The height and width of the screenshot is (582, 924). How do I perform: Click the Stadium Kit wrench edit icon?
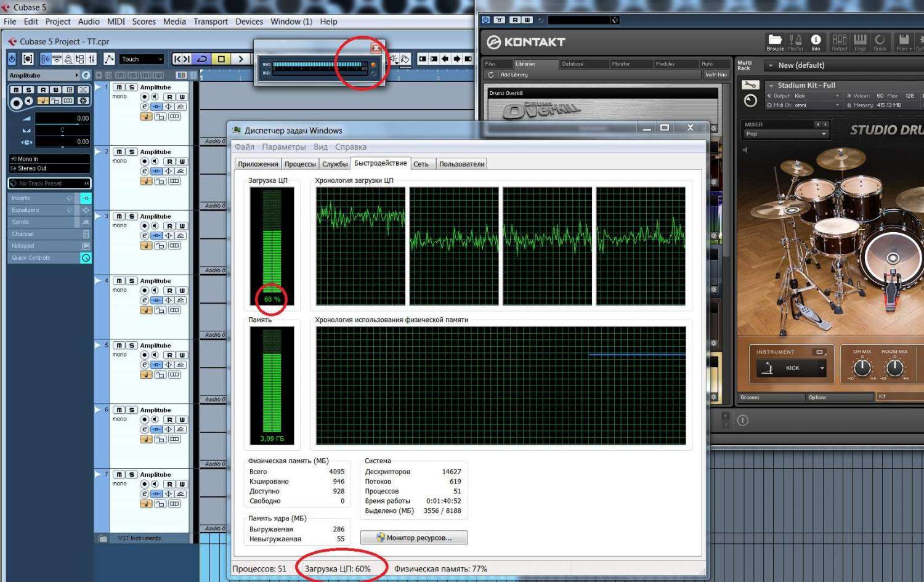pos(750,85)
